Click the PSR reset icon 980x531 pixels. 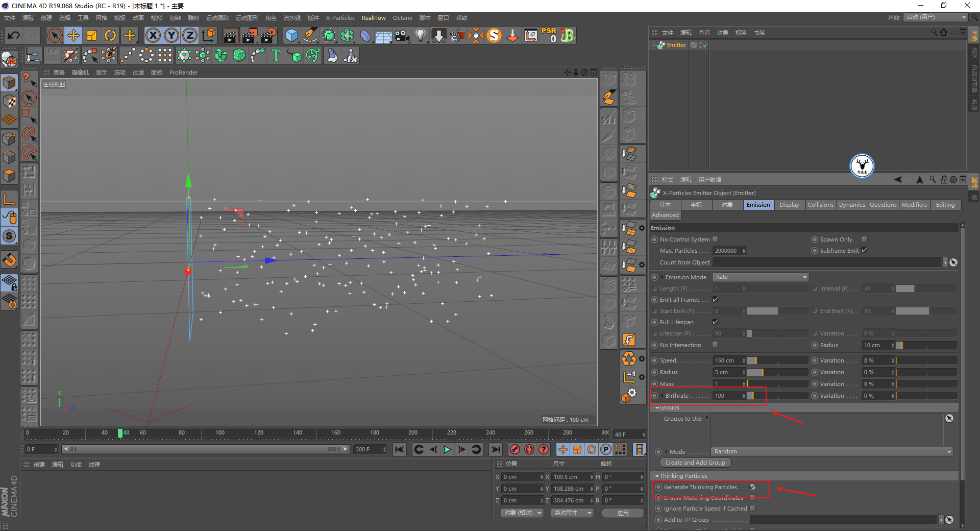(x=549, y=35)
